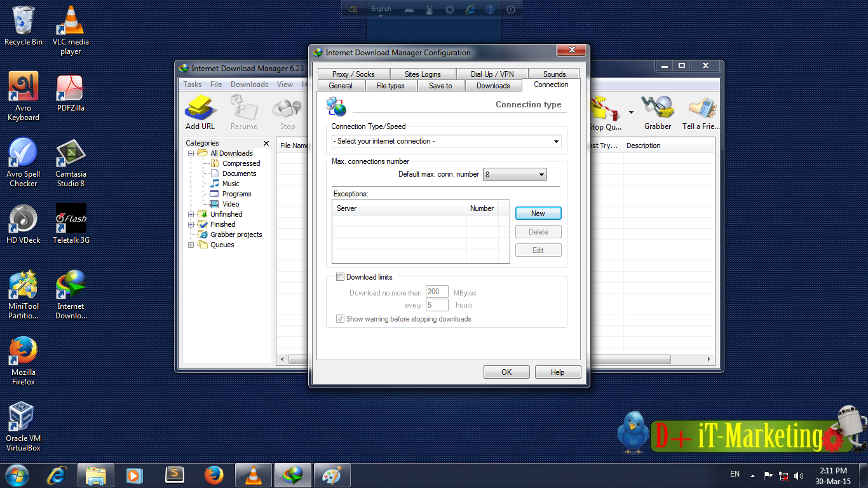
Task: Select the Oracle VM VirtualBox desktop icon
Action: click(24, 427)
